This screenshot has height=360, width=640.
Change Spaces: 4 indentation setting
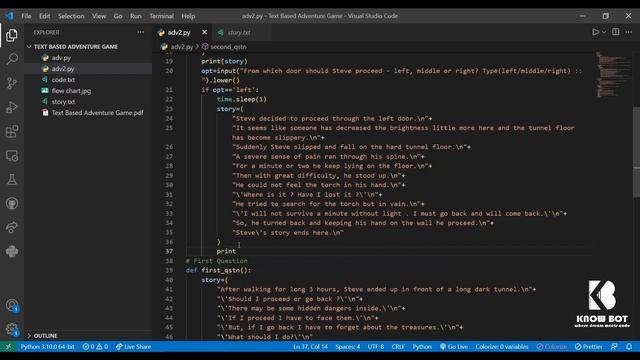point(348,347)
